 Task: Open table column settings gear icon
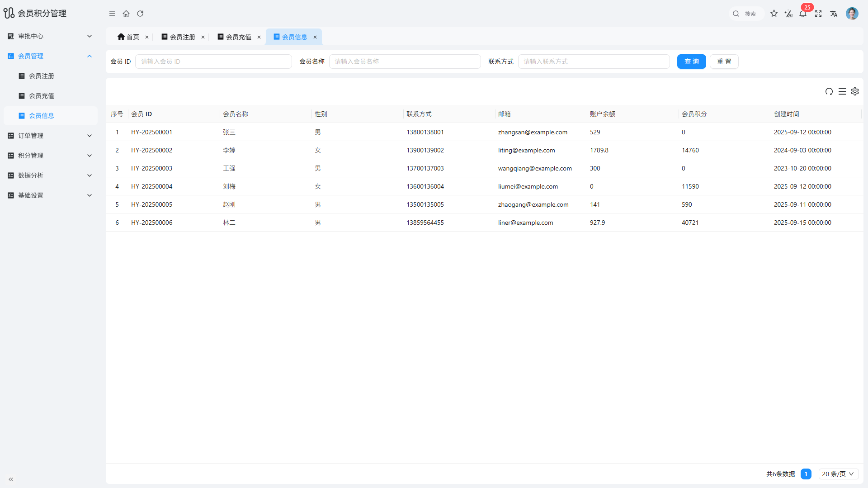pos(855,91)
